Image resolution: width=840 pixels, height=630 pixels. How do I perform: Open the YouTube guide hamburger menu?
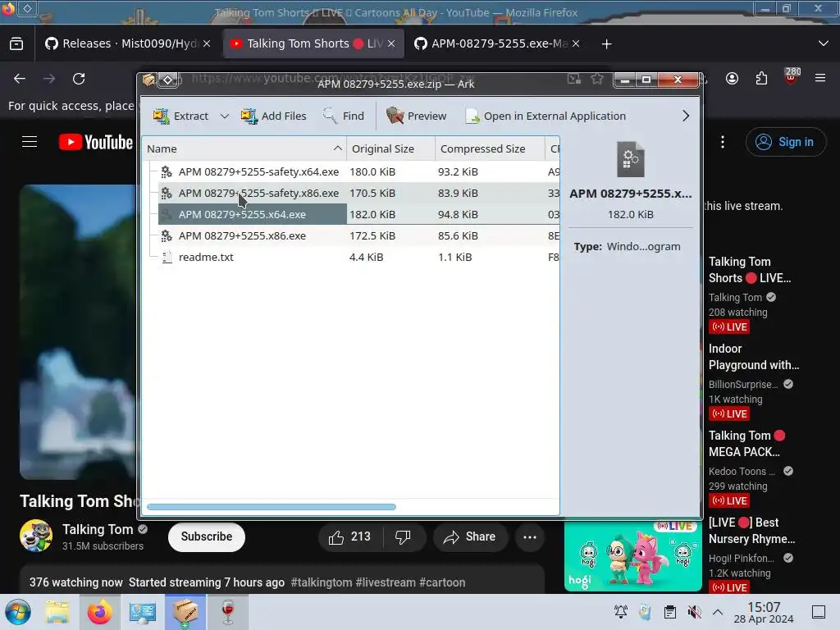point(30,142)
